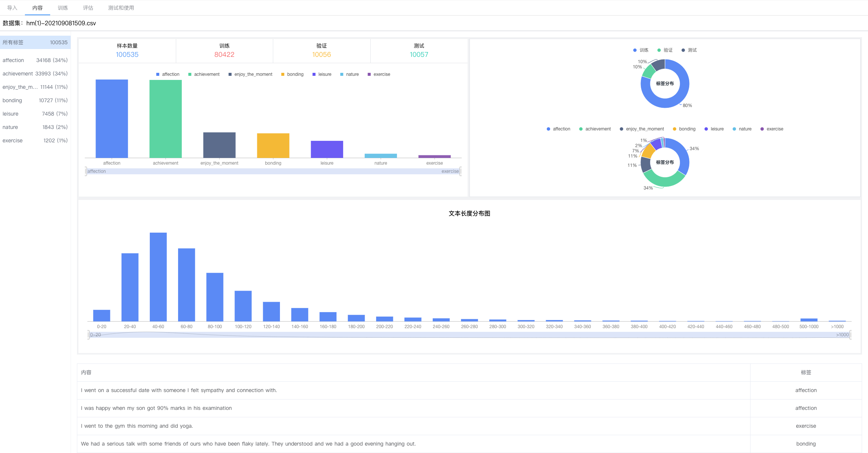Grab right handle of label chart zoom slider
Viewport: 868px width, 453px height.
tap(461, 171)
